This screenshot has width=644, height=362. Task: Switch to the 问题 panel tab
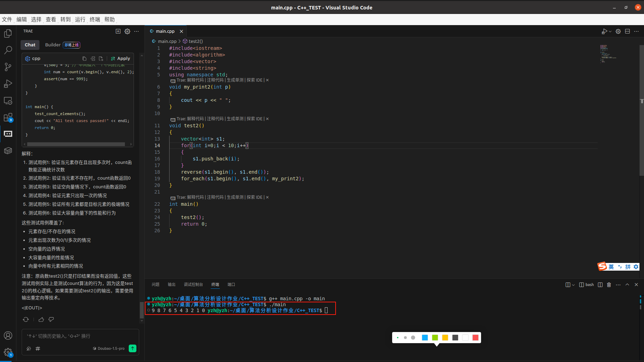[156, 285]
